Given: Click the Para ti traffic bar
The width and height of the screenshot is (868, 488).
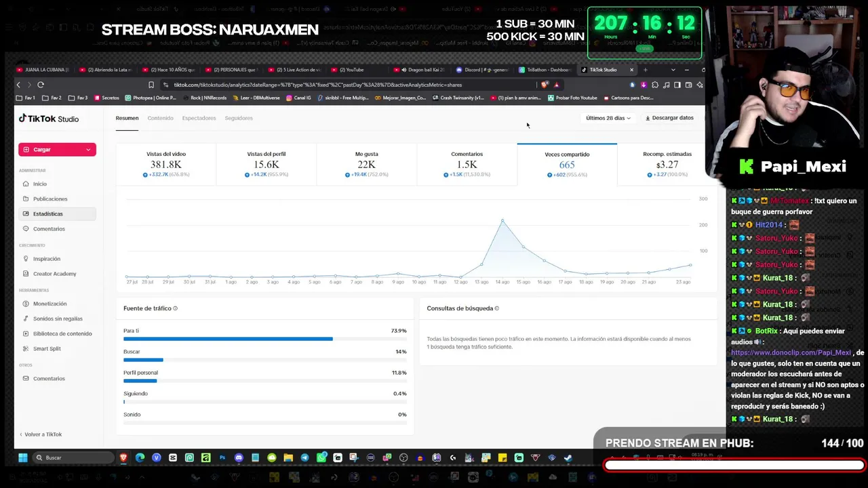Looking at the screenshot, I should pos(265,339).
